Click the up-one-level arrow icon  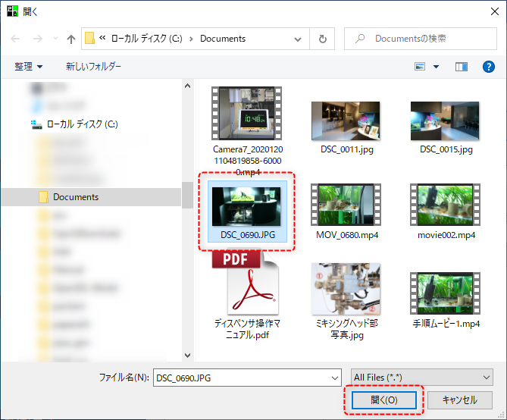click(x=71, y=39)
